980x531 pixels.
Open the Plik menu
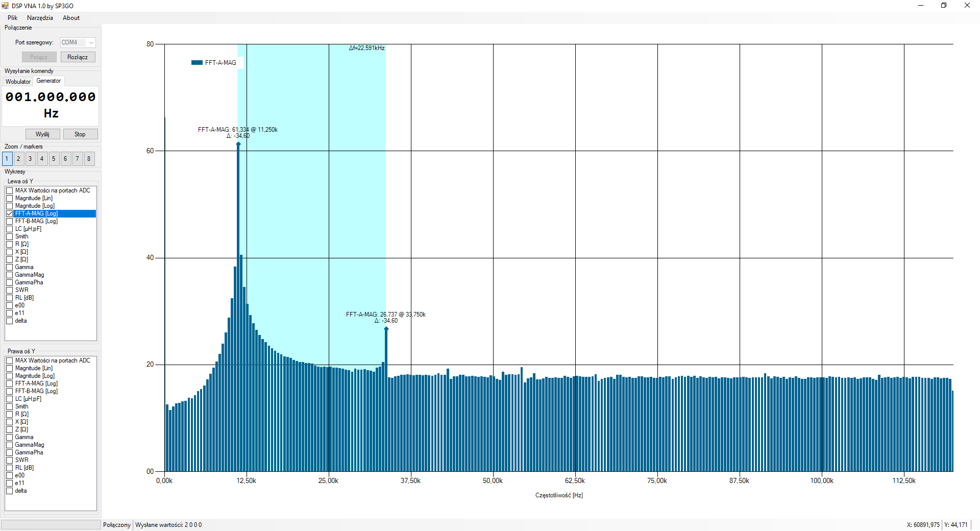(12, 18)
